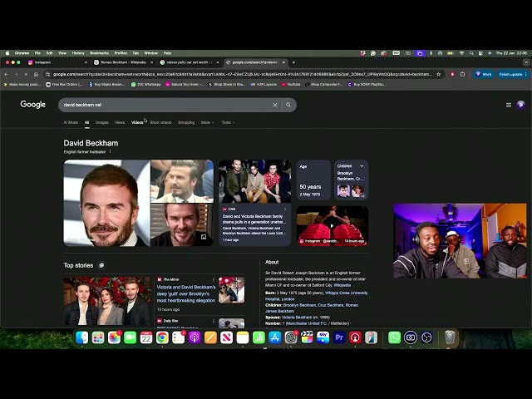The height and width of the screenshot is (399, 532).
Task: Open Final Cut Pro in the dock
Action: pos(307,337)
